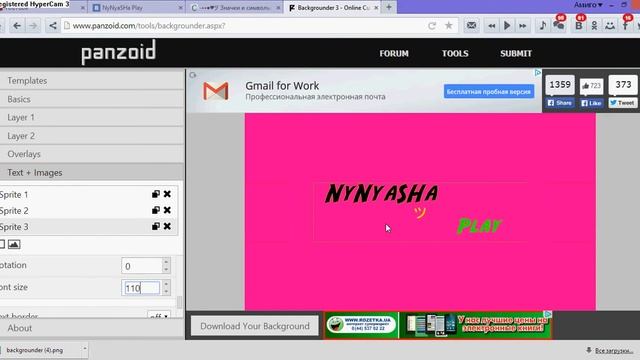Reload the Panzoid page
Viewport: 640px width, 360px height.
tap(432, 26)
